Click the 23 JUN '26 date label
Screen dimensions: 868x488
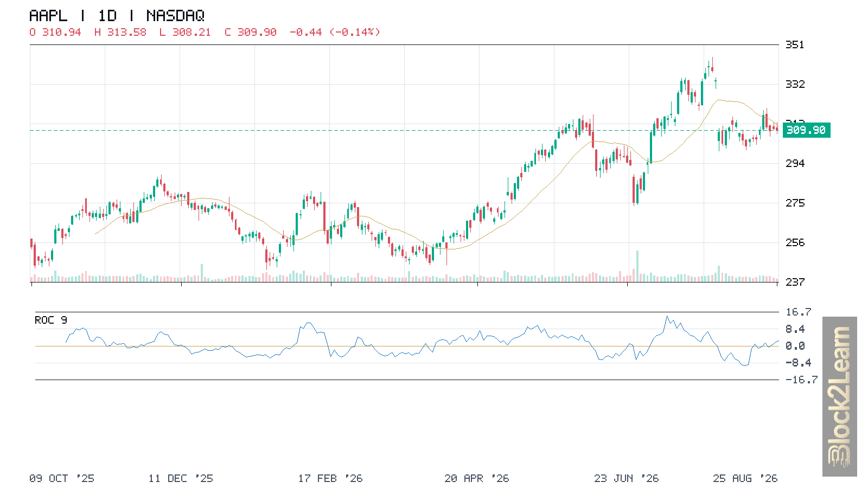tap(627, 478)
